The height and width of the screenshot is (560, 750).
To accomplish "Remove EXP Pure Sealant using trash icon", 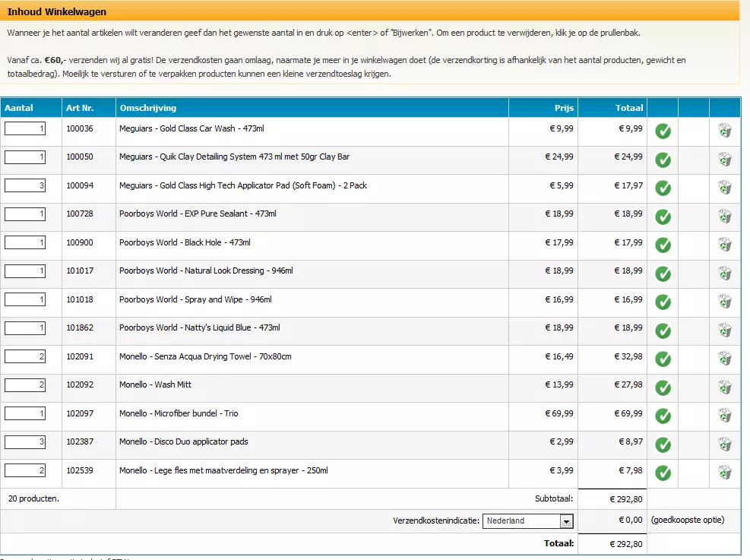I will 725,216.
